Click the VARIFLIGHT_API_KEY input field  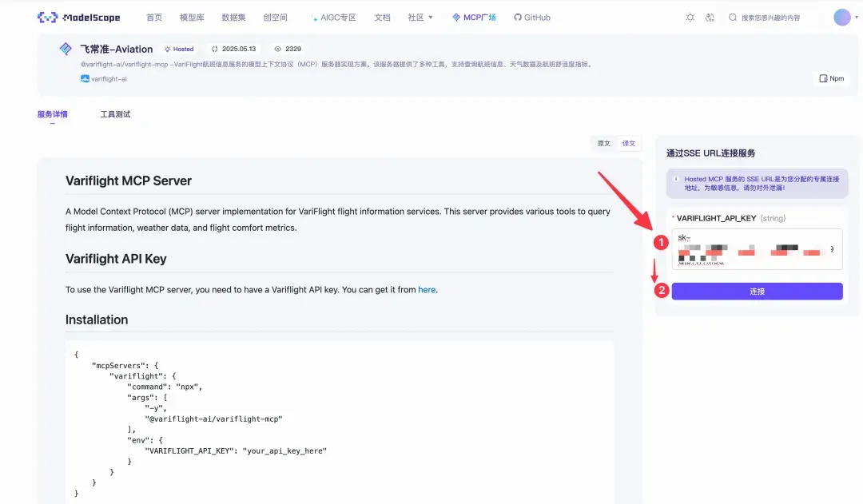point(751,248)
